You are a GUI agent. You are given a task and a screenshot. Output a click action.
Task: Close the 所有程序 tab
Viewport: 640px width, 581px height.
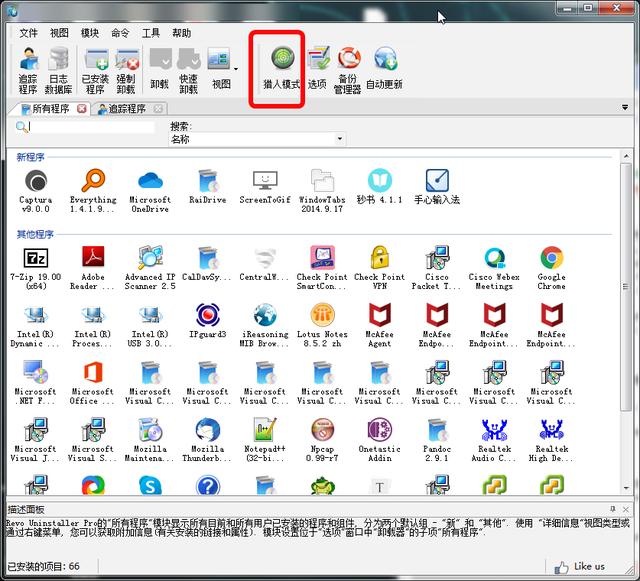pos(82,109)
